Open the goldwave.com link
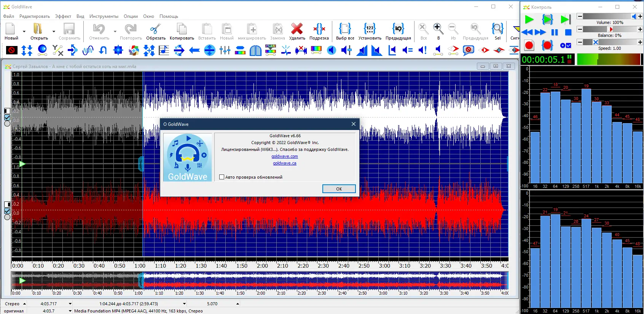This screenshot has width=644, height=314. (x=284, y=156)
